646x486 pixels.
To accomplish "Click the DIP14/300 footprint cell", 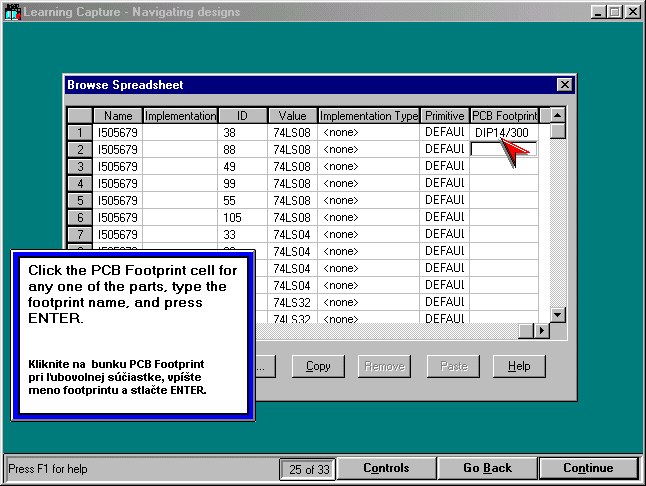I will click(x=503, y=132).
